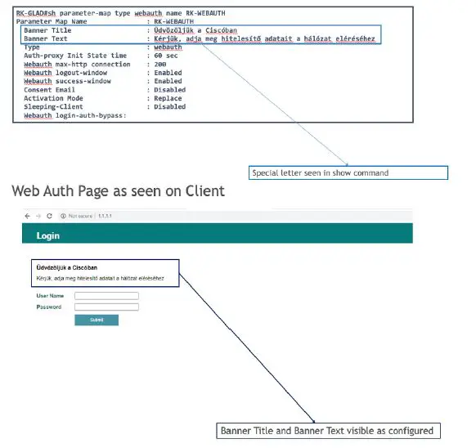Click the browser back arrow
This screenshot has height=448, width=476.
(28, 216)
